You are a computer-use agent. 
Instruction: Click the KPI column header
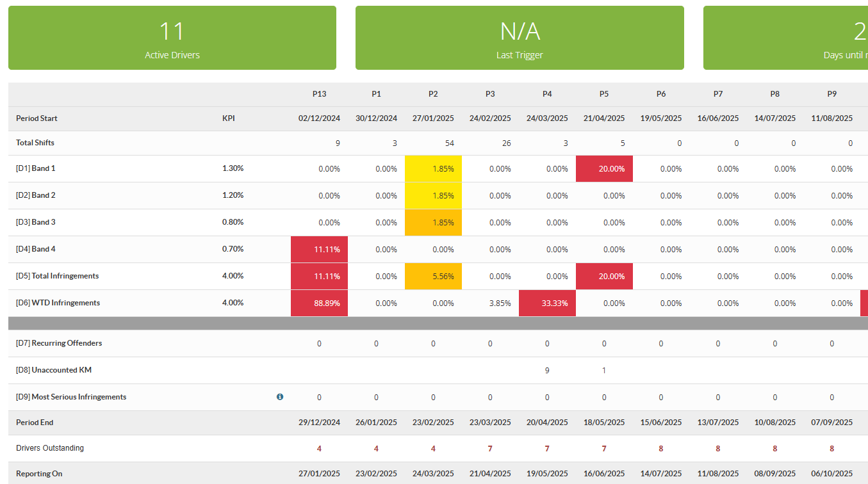[x=229, y=118]
